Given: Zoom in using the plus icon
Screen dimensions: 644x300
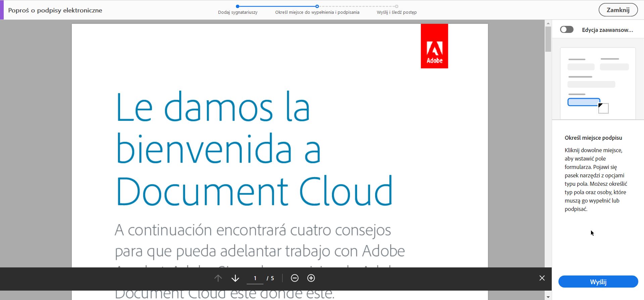Looking at the screenshot, I should (x=311, y=278).
